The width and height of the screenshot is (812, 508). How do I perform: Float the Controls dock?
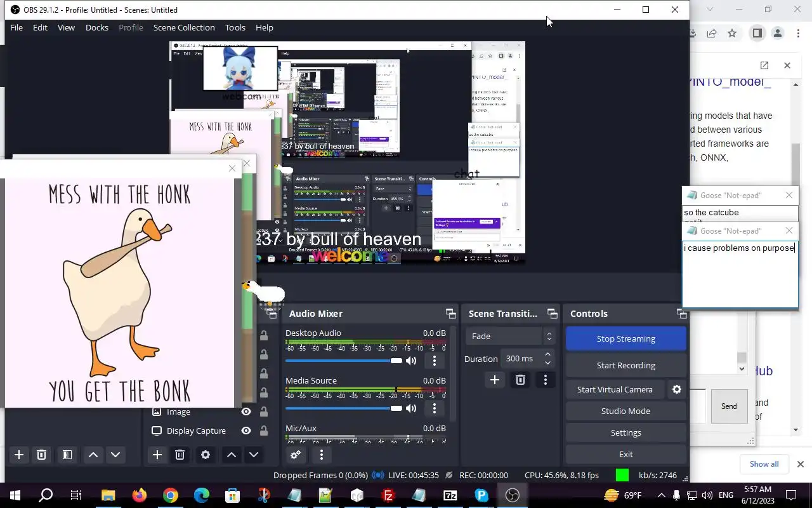tap(682, 314)
